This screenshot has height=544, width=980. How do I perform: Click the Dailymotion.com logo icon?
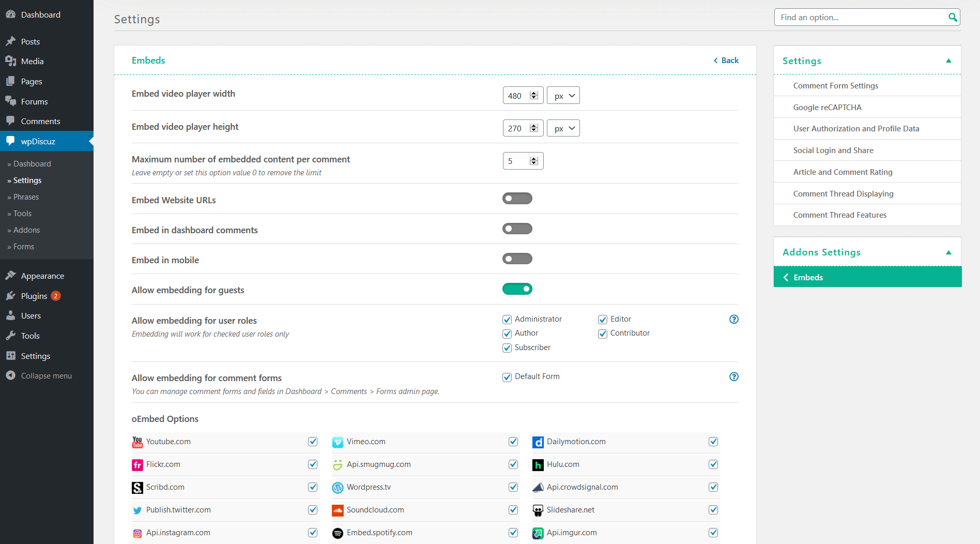(538, 442)
